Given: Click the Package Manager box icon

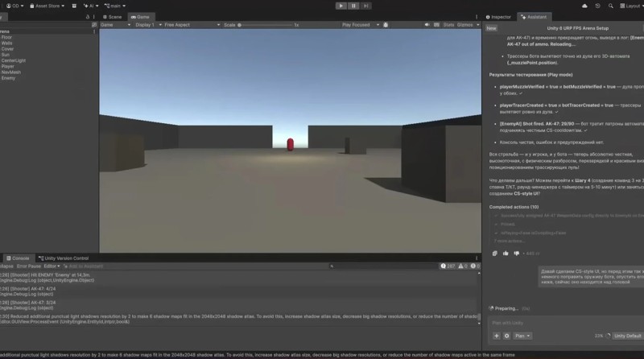Looking at the screenshot, I should click(x=74, y=6).
